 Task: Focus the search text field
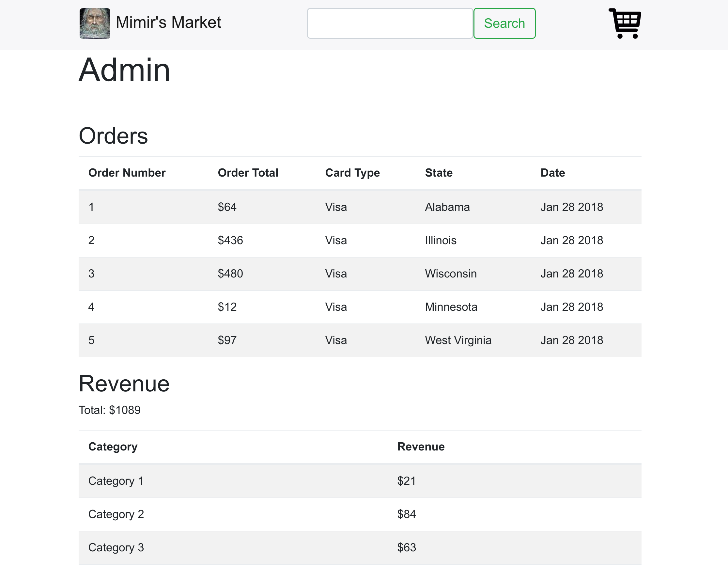tap(390, 24)
